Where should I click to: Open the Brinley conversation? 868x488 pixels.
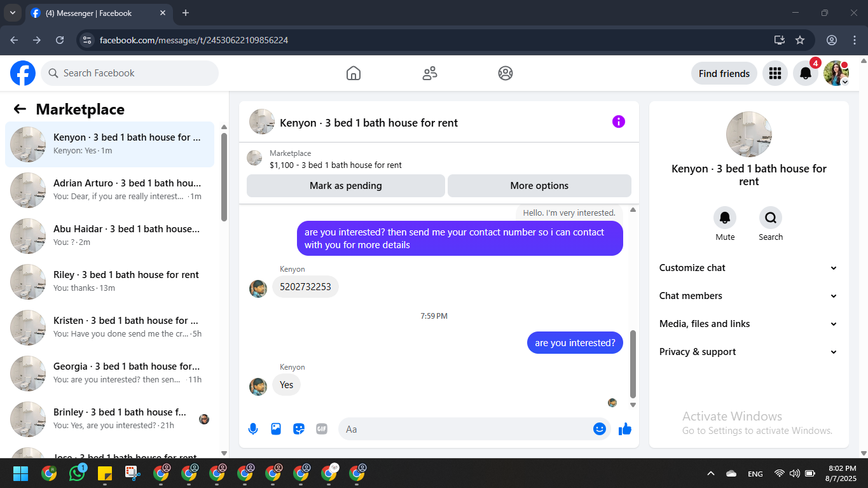(109, 419)
